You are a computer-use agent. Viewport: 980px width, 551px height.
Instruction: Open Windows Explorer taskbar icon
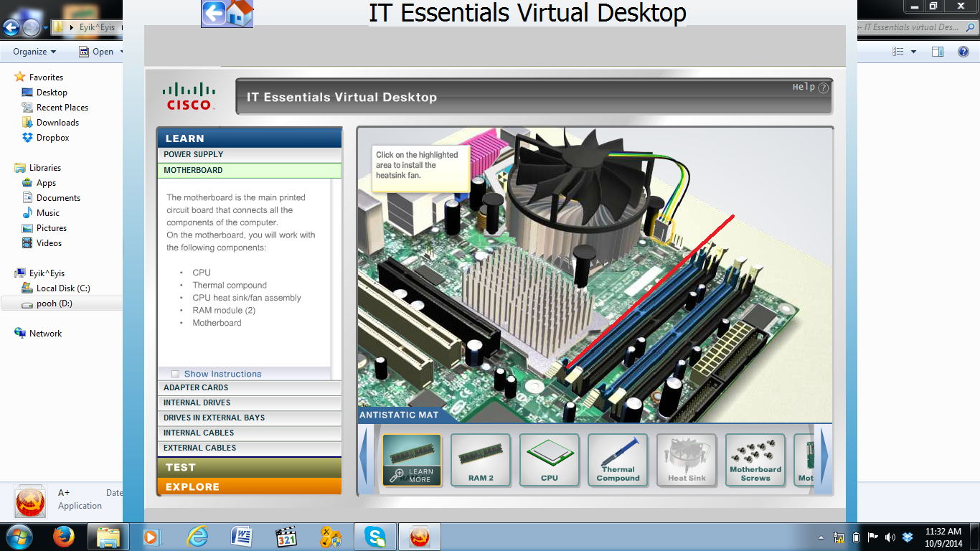click(108, 537)
